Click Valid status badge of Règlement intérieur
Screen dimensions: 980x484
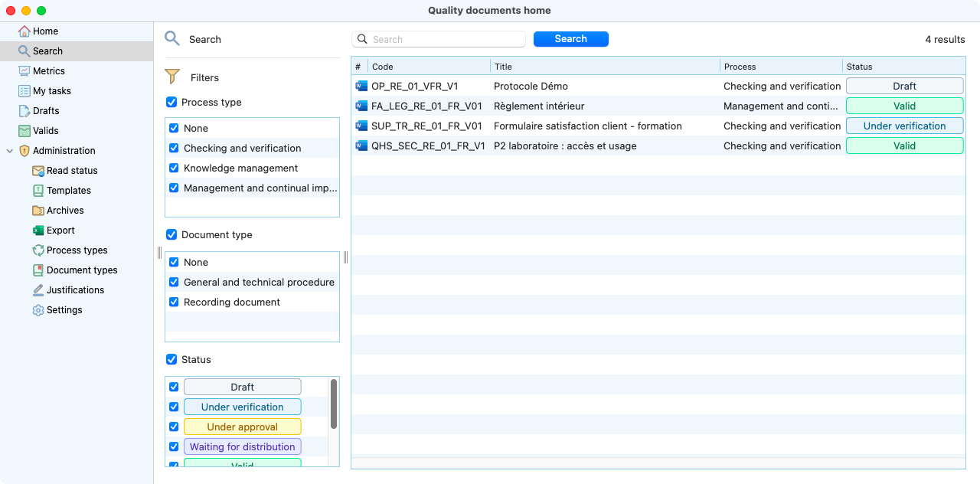point(904,106)
